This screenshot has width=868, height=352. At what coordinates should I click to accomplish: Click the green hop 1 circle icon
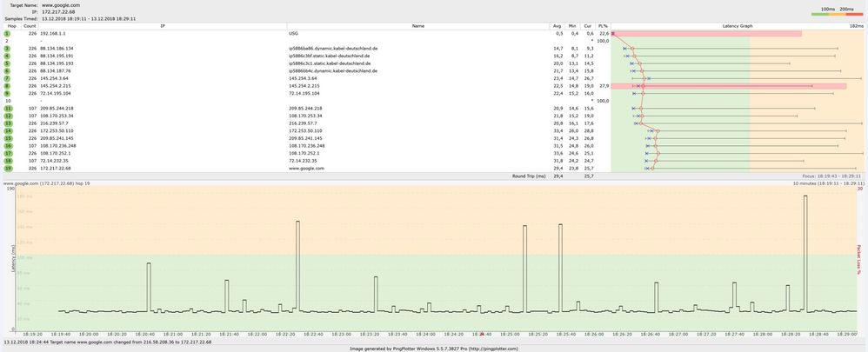point(7,34)
